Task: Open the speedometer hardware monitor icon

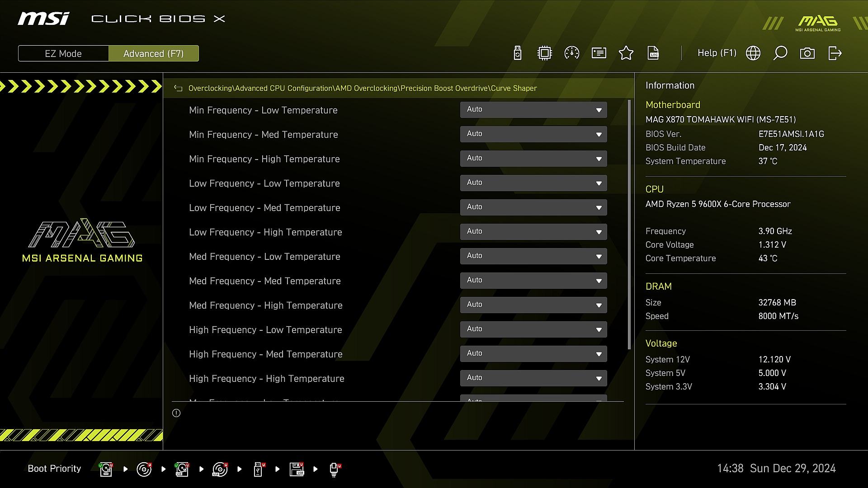Action: (572, 53)
